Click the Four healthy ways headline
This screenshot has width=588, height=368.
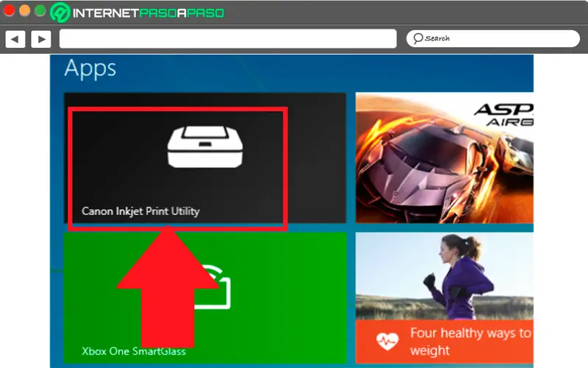pos(470,342)
